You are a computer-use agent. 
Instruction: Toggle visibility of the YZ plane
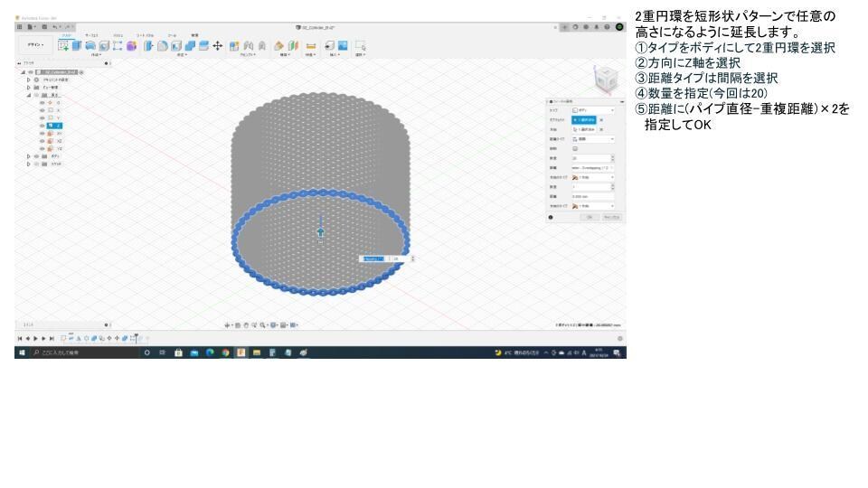(x=42, y=149)
